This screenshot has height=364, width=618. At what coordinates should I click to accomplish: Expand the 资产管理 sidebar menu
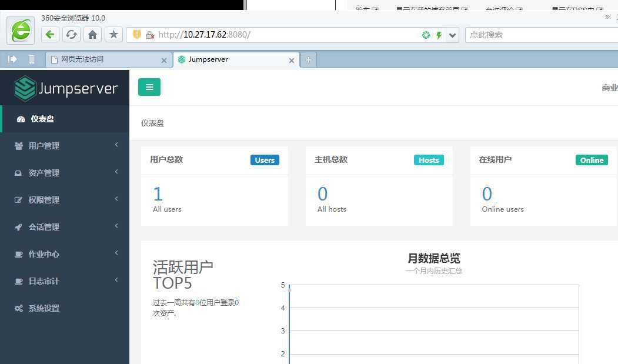pyautogui.click(x=44, y=173)
